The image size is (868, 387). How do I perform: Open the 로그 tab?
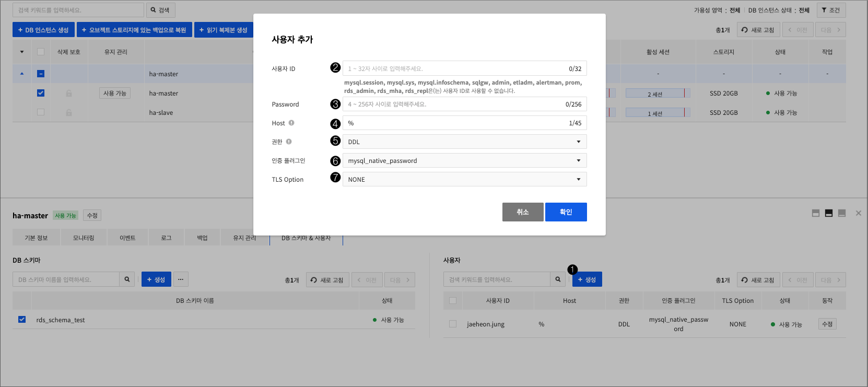166,238
